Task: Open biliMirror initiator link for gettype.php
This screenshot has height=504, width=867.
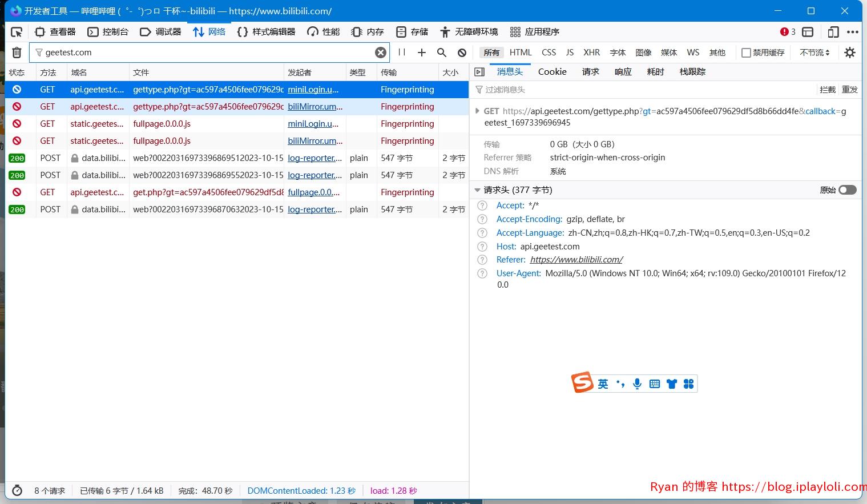Action: pos(315,107)
